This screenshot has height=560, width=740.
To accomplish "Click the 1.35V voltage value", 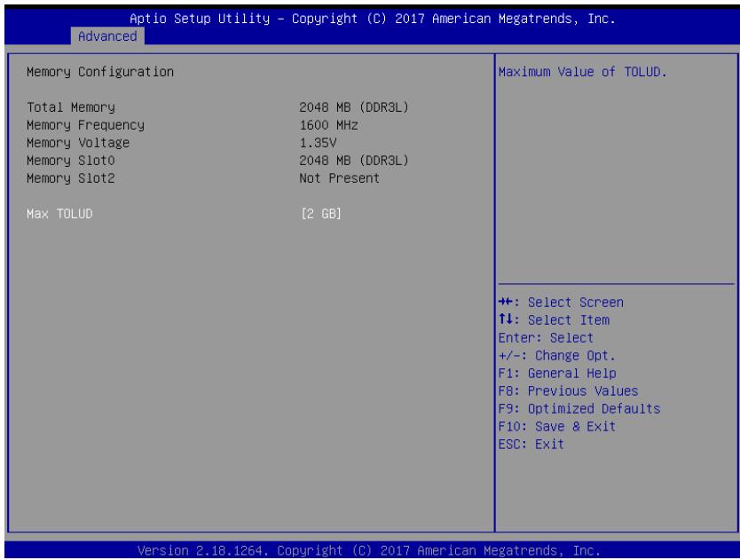I will [x=318, y=143].
